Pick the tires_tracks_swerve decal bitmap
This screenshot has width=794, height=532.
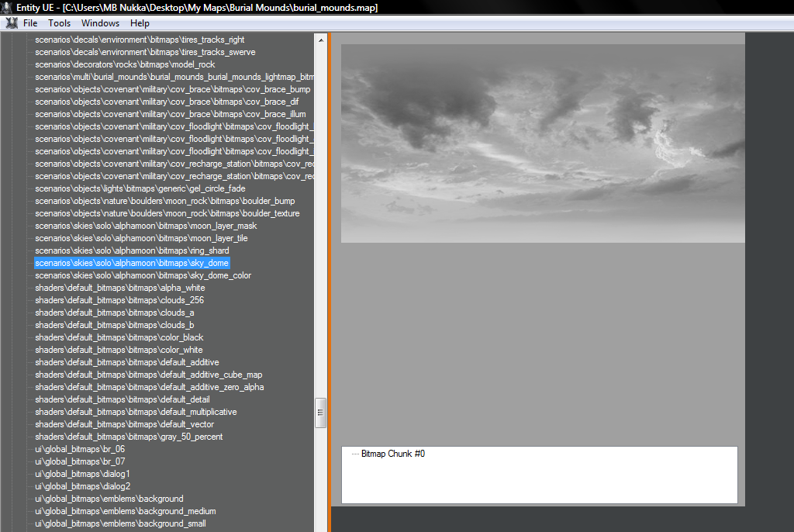click(145, 52)
